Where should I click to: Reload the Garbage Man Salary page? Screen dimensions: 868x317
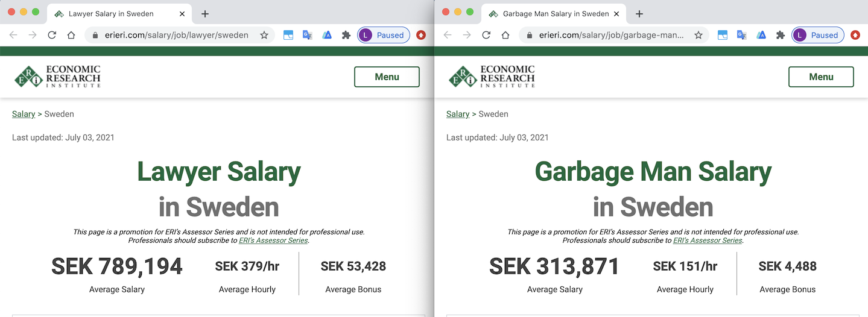click(x=486, y=35)
